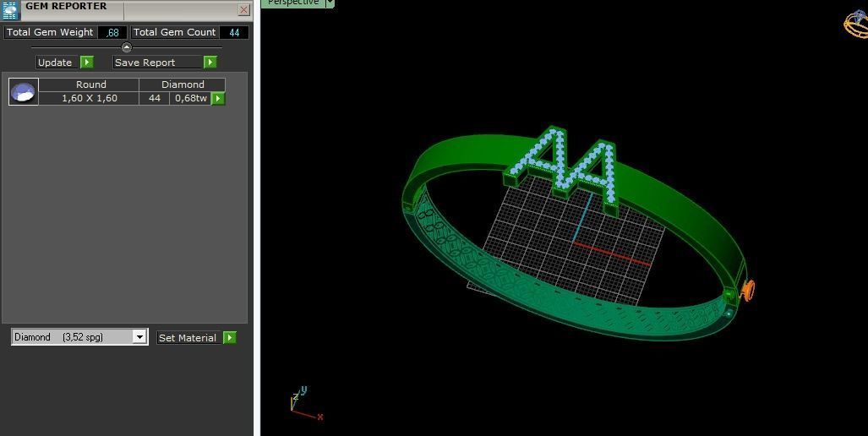The image size is (868, 436).
Task: Click the Perspective viewport label
Action: coord(293,3)
